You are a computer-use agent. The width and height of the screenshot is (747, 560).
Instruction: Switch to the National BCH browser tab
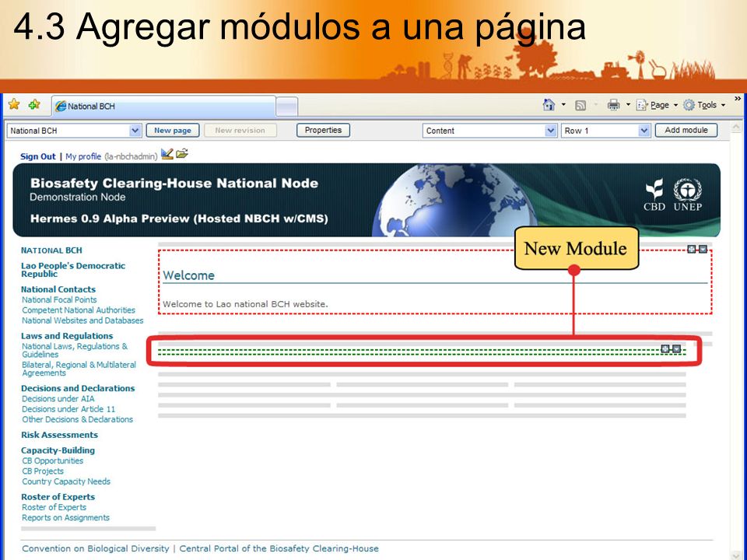point(163,107)
